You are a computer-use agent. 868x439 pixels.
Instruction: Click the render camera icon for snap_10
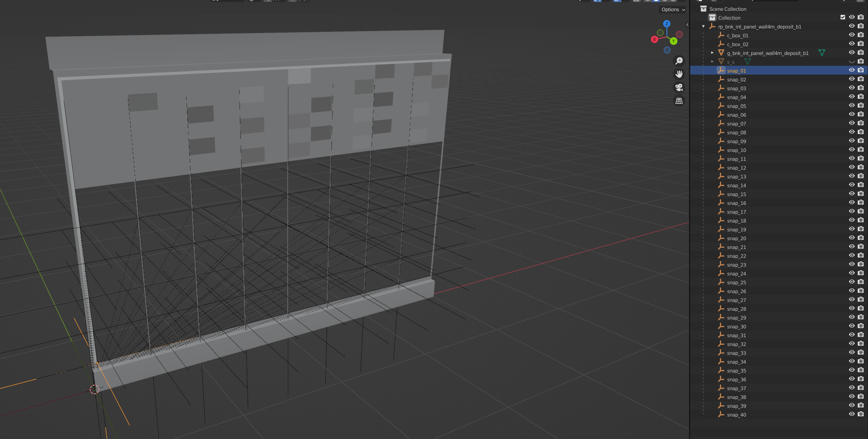click(861, 150)
